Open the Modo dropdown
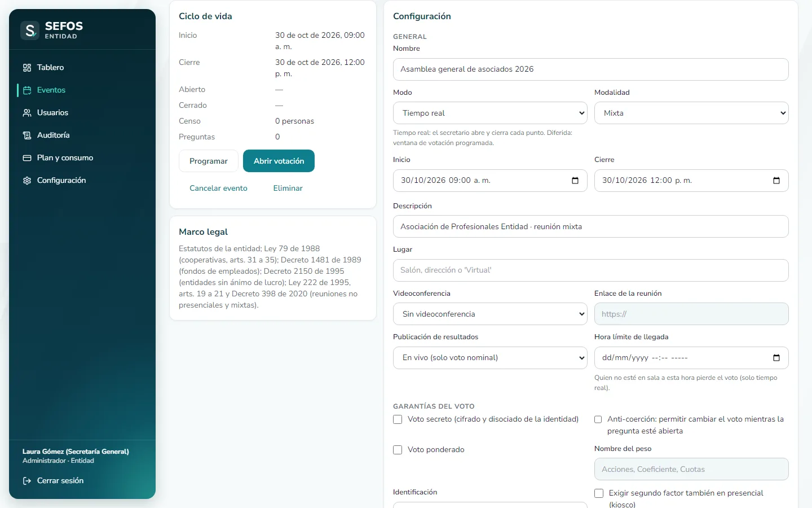 pos(490,113)
